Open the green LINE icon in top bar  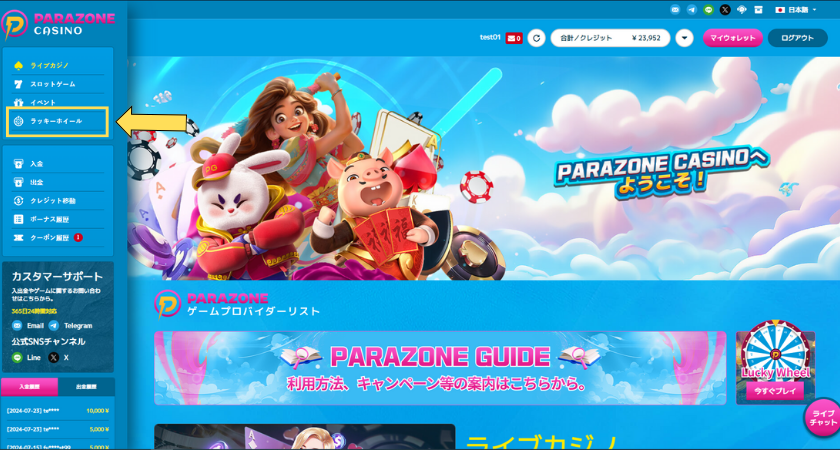pyautogui.click(x=709, y=10)
